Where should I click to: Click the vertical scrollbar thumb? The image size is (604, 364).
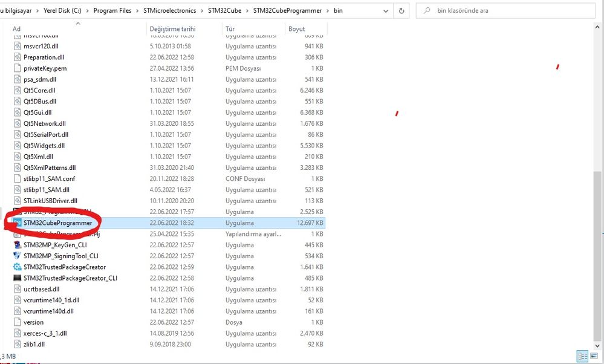pyautogui.click(x=597, y=255)
